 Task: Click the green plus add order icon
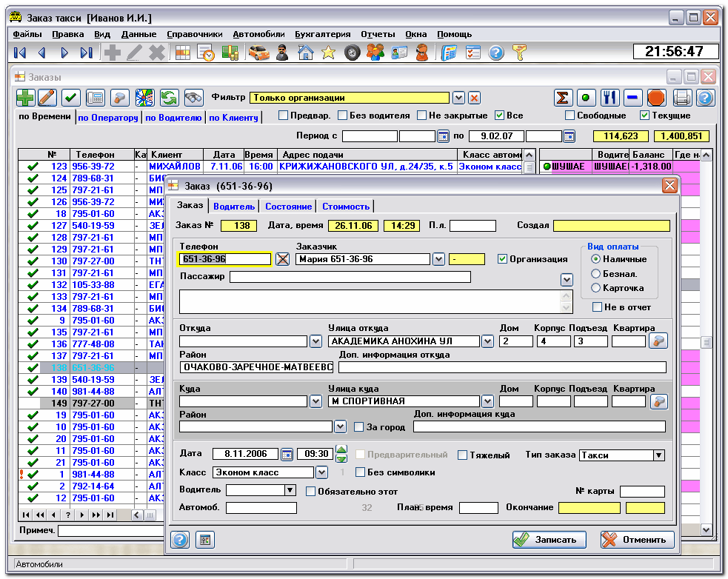(25, 98)
